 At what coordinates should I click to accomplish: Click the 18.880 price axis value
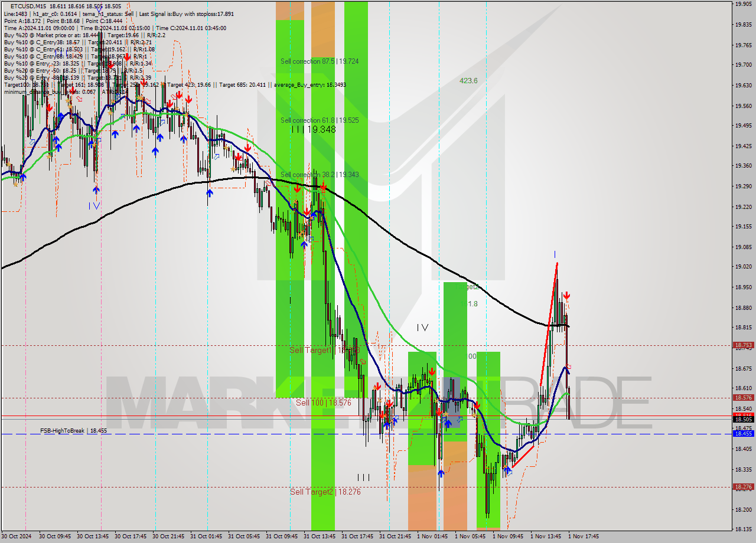[742, 308]
